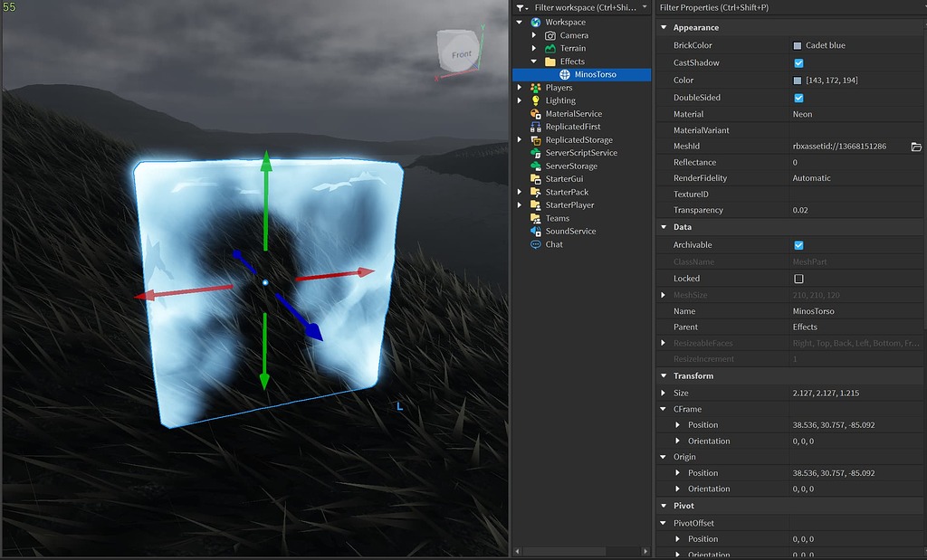Viewport: 927px width, 560px height.
Task: Expand the Players tree item
Action: (521, 87)
